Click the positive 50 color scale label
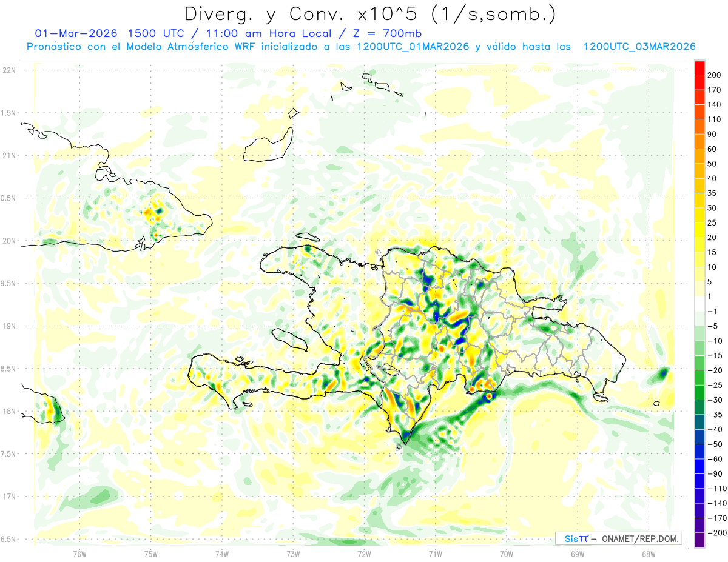The width and height of the screenshot is (728, 562). (x=712, y=164)
